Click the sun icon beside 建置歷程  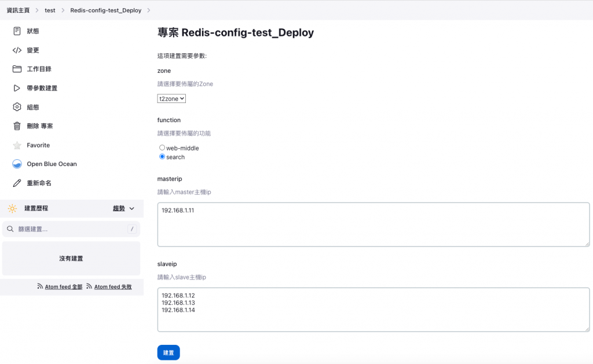(x=12, y=208)
